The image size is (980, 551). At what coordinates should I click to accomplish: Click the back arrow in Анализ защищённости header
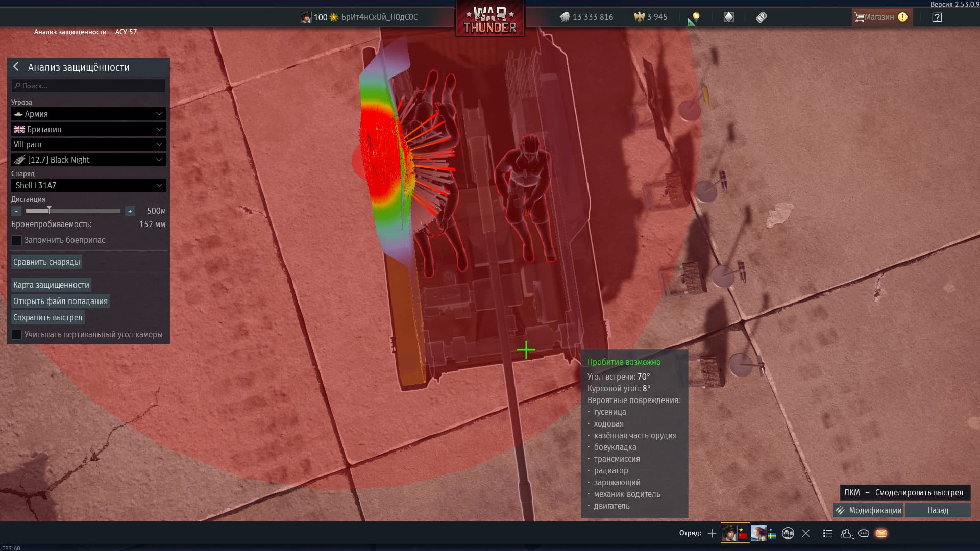coord(16,67)
